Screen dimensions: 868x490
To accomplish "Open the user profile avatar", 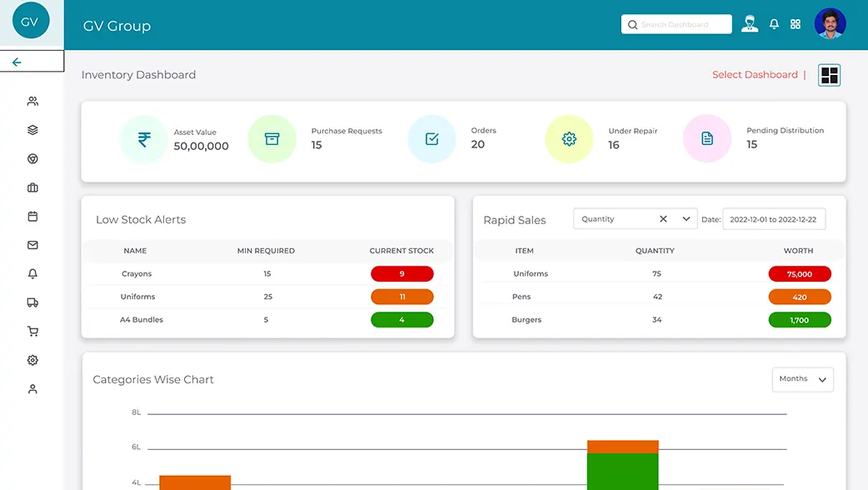I will coord(830,24).
